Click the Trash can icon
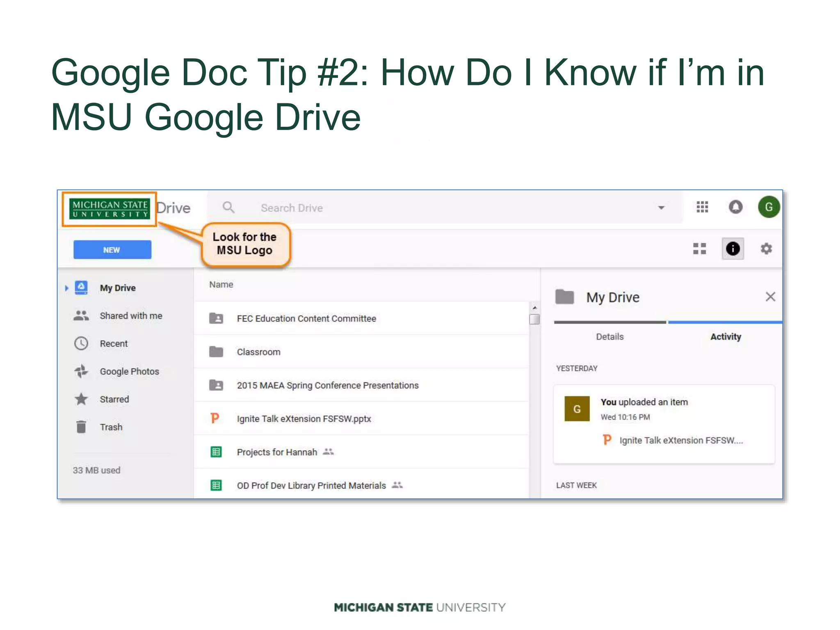 [81, 427]
